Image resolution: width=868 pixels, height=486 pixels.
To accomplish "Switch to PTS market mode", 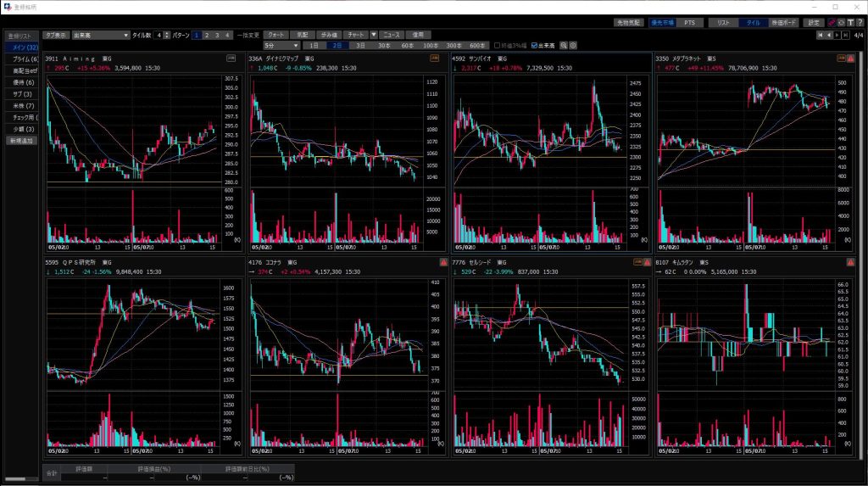I will click(689, 23).
